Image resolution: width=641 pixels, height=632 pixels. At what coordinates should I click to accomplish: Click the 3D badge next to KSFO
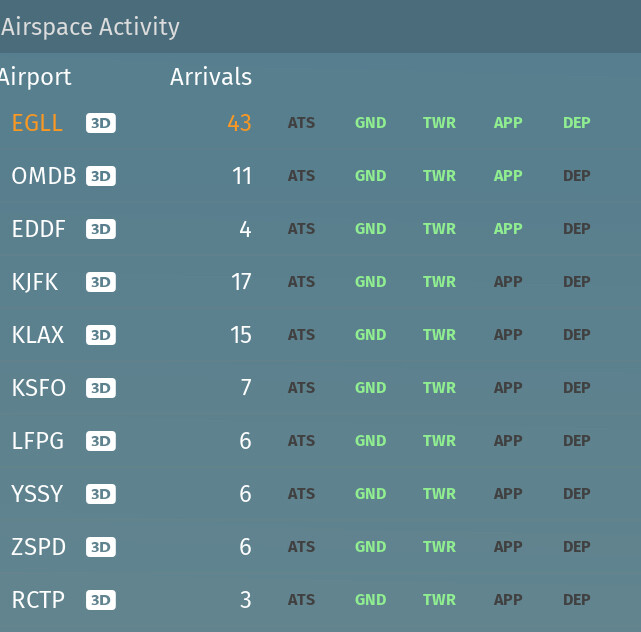coord(101,388)
